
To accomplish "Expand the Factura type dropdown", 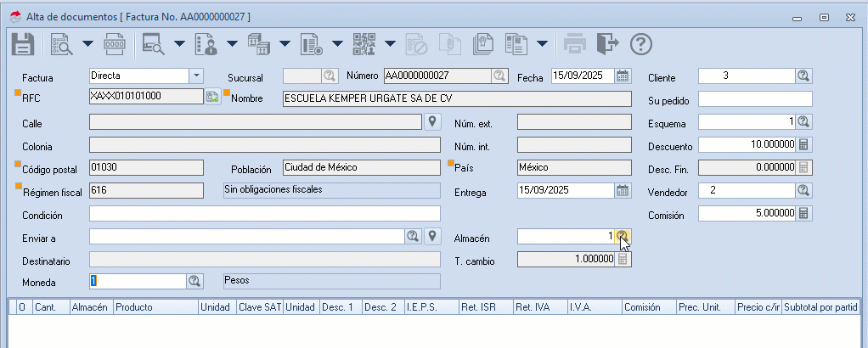I will (x=196, y=76).
